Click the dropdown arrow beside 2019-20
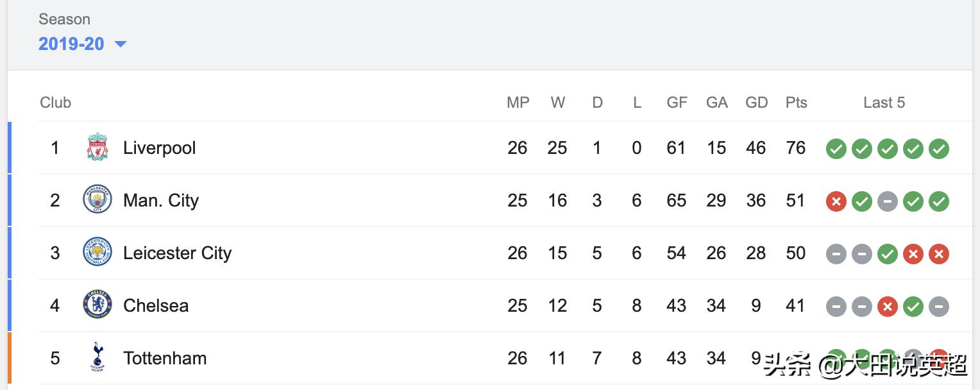 click(120, 44)
